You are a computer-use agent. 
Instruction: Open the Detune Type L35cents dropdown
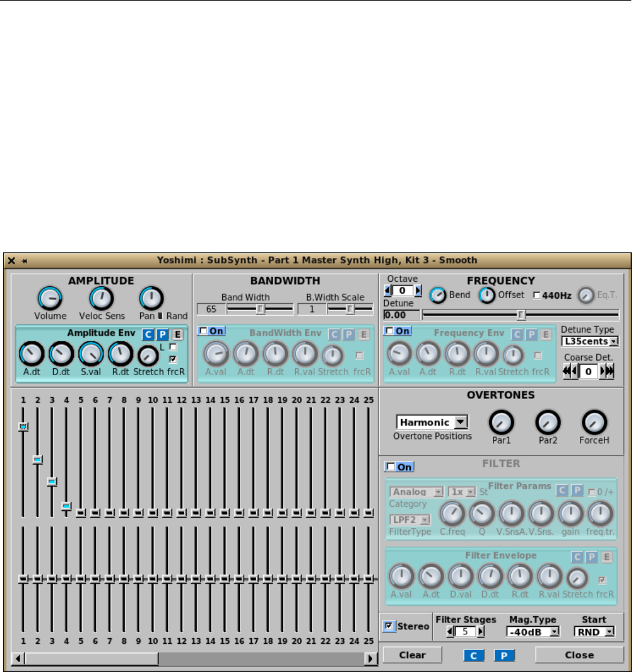click(x=590, y=341)
